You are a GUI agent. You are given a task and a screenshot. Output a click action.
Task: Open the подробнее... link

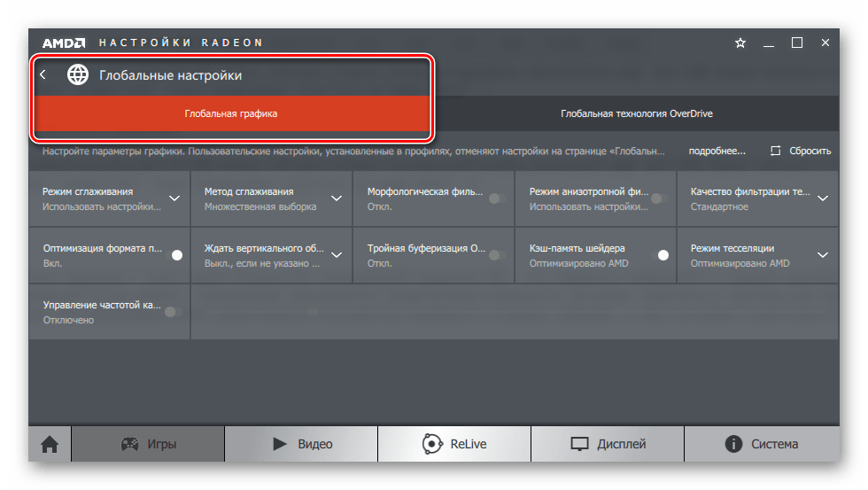pyautogui.click(x=717, y=151)
